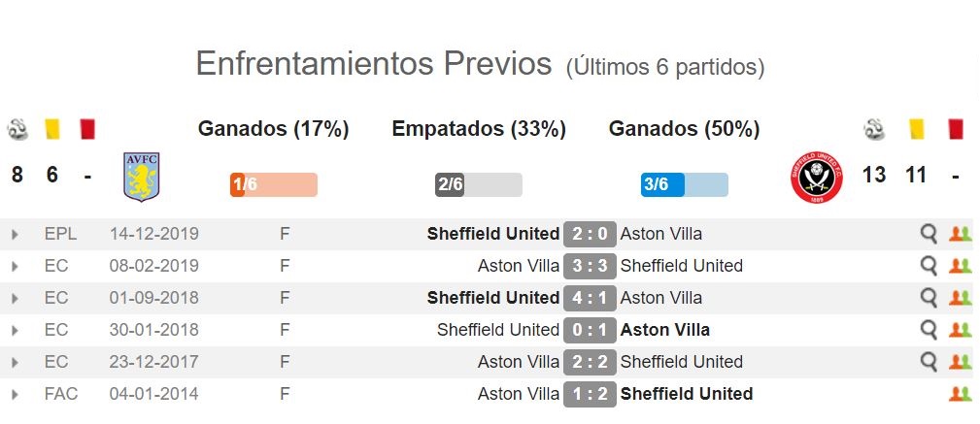This screenshot has width=980, height=424.
Task: Click lineup people icon for 04-01-2014 match
Action: tap(961, 394)
